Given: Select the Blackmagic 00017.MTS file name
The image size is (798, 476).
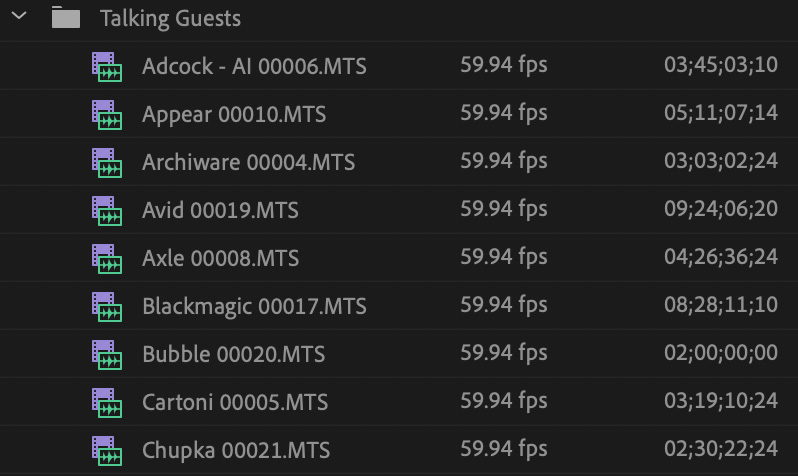Looking at the screenshot, I should point(254,306).
